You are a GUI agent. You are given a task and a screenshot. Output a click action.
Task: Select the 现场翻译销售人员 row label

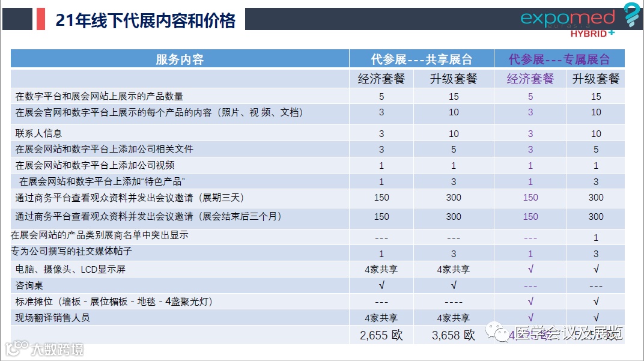click(x=52, y=318)
